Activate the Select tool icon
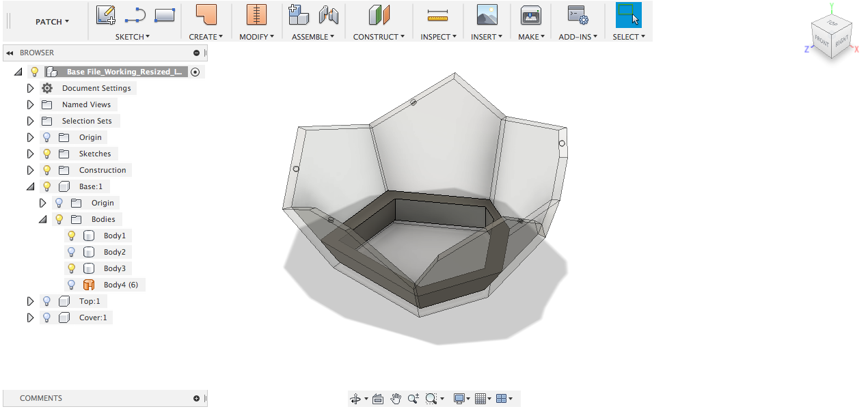Screen dimensions: 868x409 click(x=629, y=15)
